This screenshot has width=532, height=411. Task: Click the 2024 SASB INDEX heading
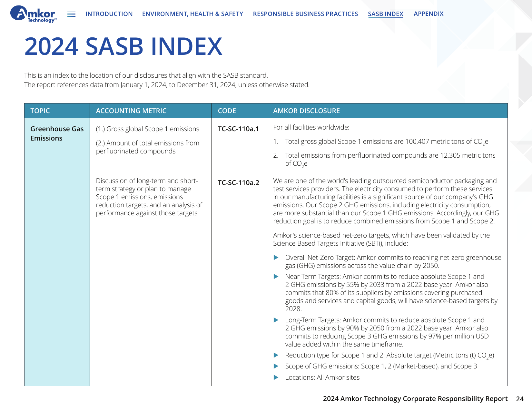pyautogui.click(x=123, y=46)
